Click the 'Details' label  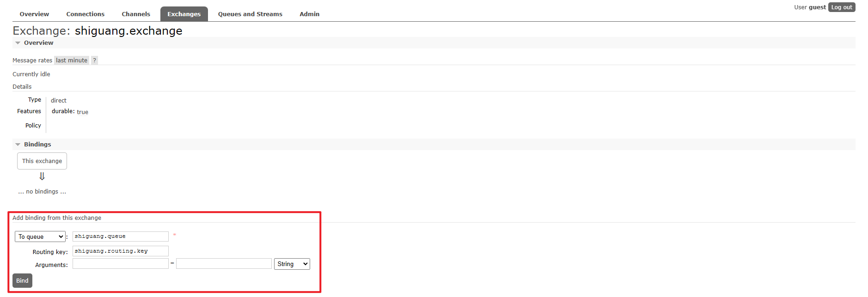22,86
